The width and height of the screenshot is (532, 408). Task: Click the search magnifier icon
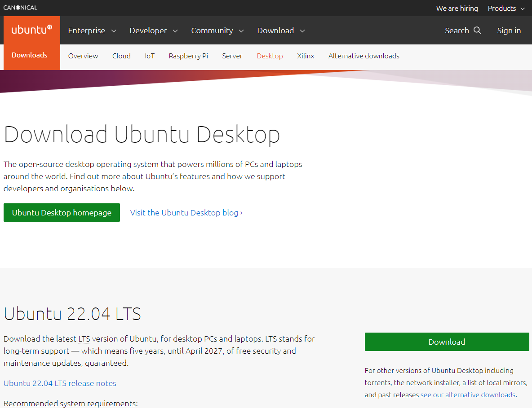tap(477, 31)
